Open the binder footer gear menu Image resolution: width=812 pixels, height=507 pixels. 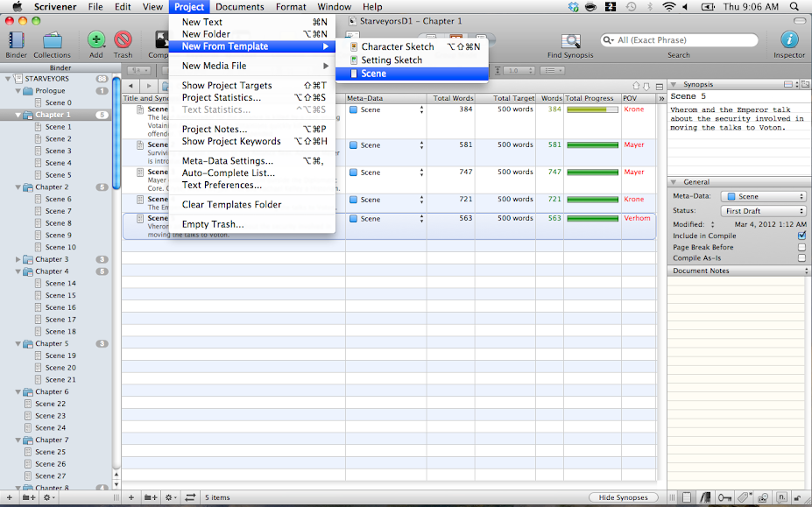coord(49,497)
